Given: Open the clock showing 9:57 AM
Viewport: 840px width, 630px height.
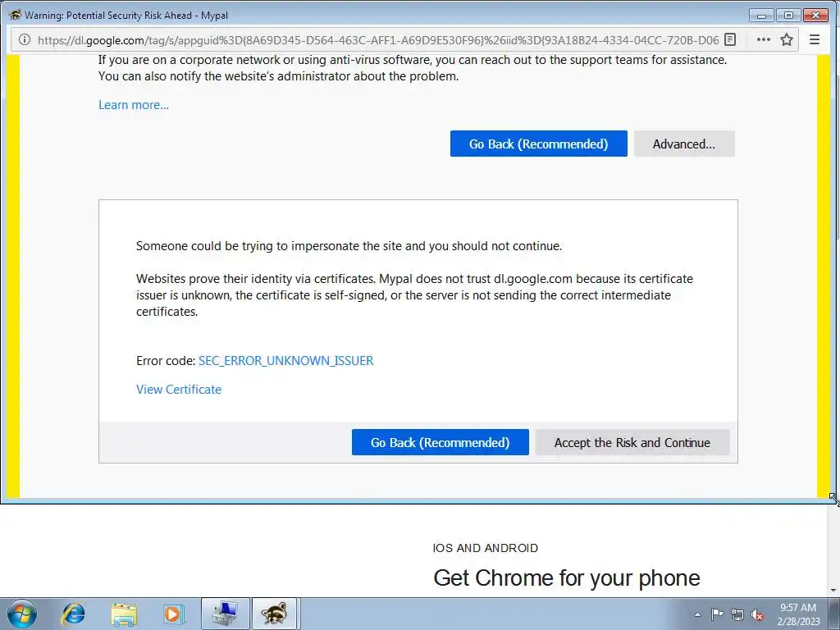Looking at the screenshot, I should click(798, 614).
